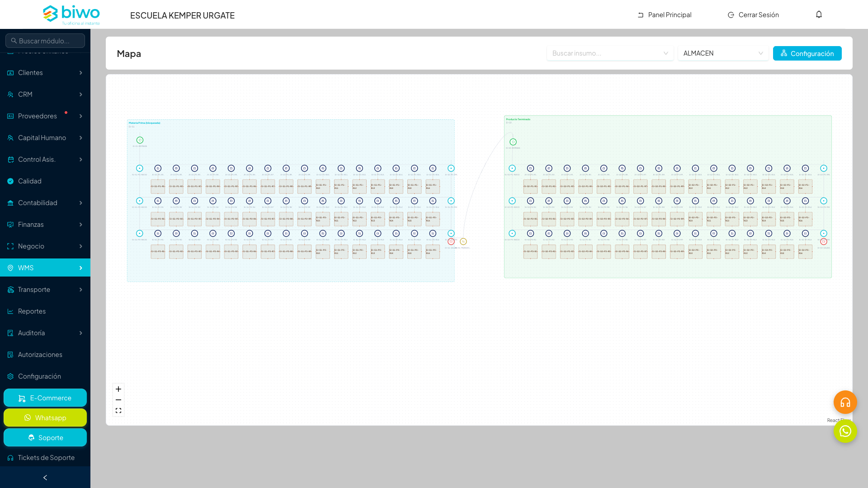Viewport: 868px width, 488px height.
Task: Click the cyan EJ-S2-P1-INICIO aisle node
Action: point(512,168)
